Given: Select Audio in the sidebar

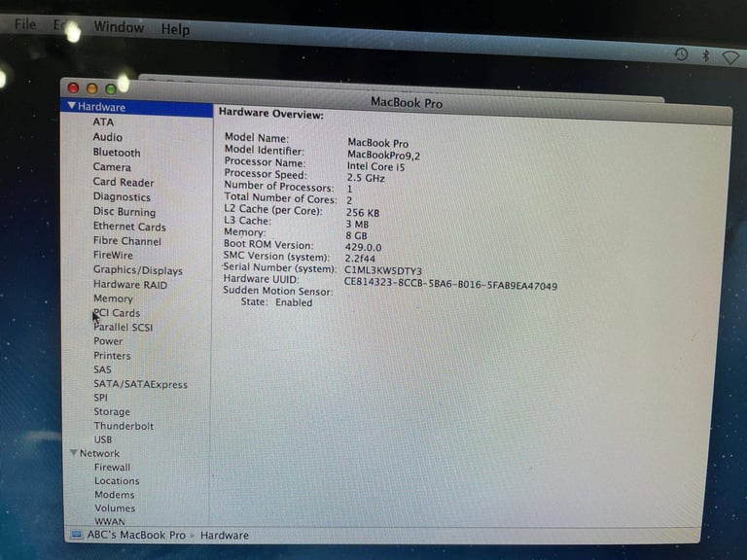Looking at the screenshot, I should pyautogui.click(x=108, y=137).
